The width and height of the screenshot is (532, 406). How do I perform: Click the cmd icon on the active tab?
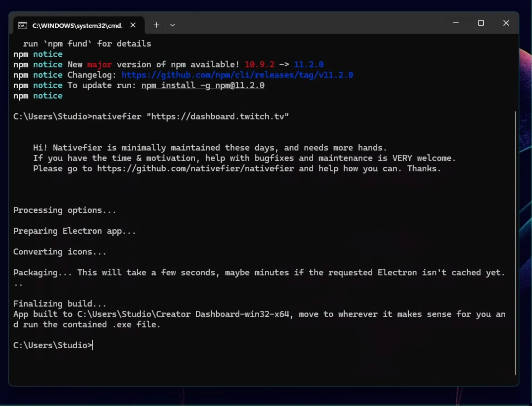pos(22,25)
